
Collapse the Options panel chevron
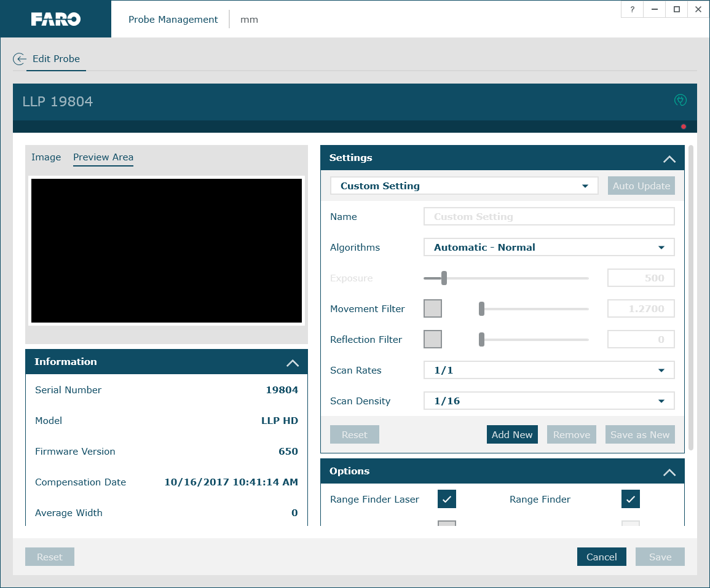(669, 472)
